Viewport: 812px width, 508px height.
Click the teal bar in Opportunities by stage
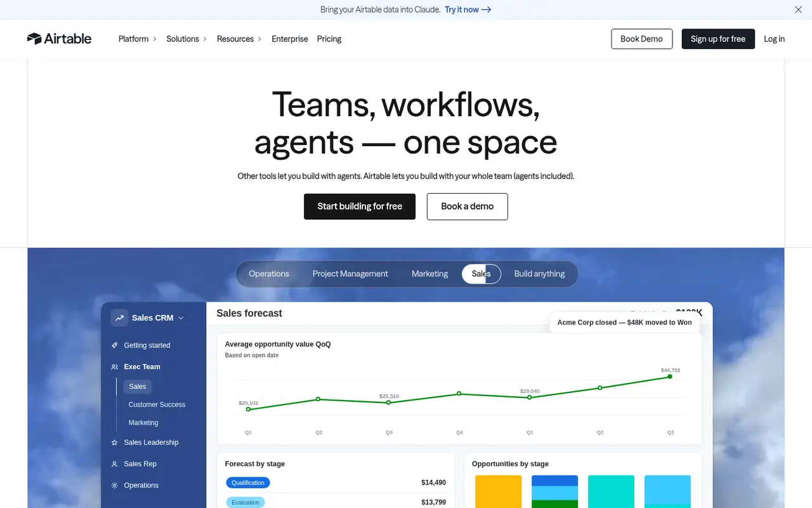[611, 491]
